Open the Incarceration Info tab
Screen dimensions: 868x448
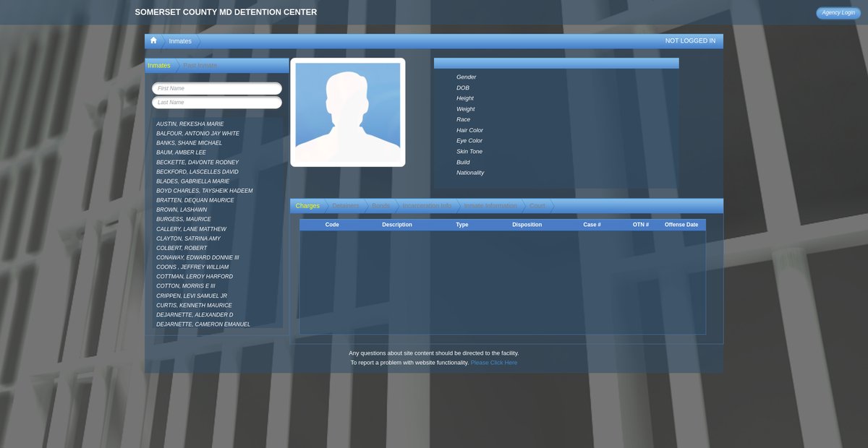click(427, 206)
